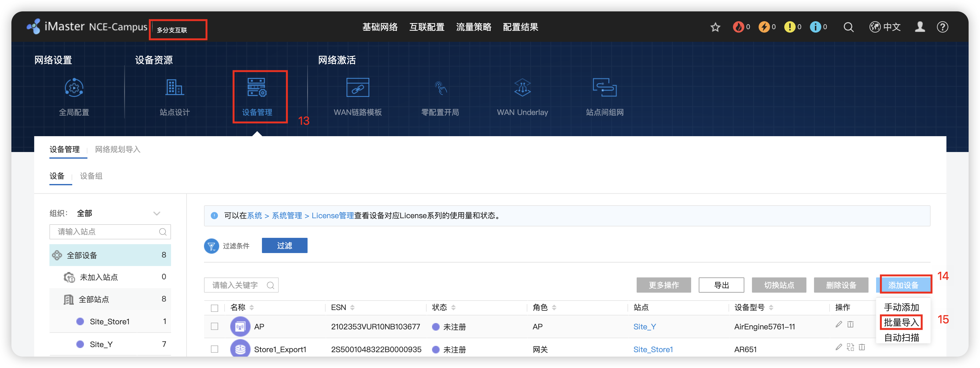
Task: Toggle the select-all checkbox in table header
Action: (x=214, y=308)
